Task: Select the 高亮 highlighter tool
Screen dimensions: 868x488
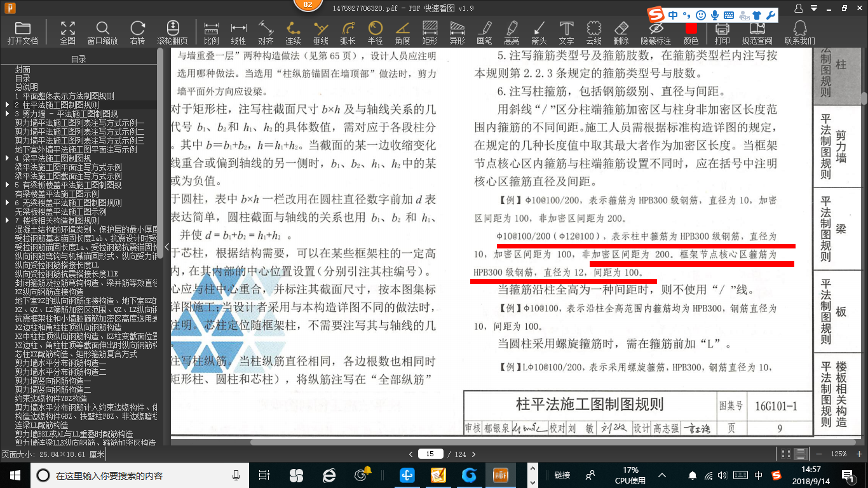Action: pyautogui.click(x=512, y=33)
